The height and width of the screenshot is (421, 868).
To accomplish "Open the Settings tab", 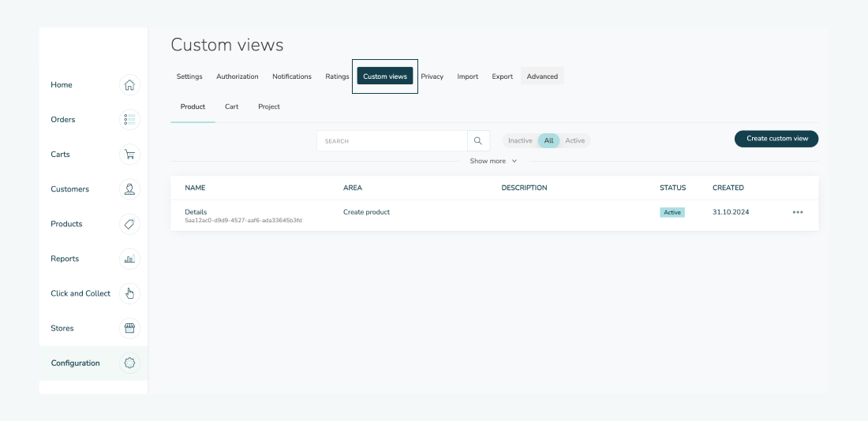I will pos(189,76).
